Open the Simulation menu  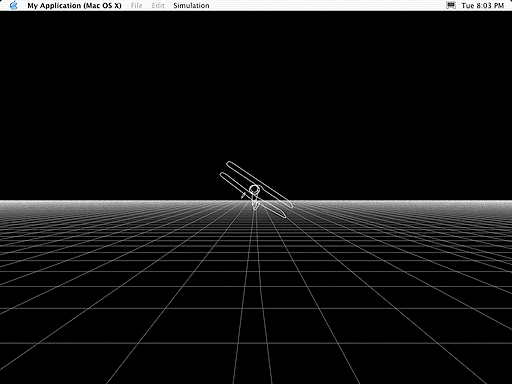pyautogui.click(x=191, y=6)
